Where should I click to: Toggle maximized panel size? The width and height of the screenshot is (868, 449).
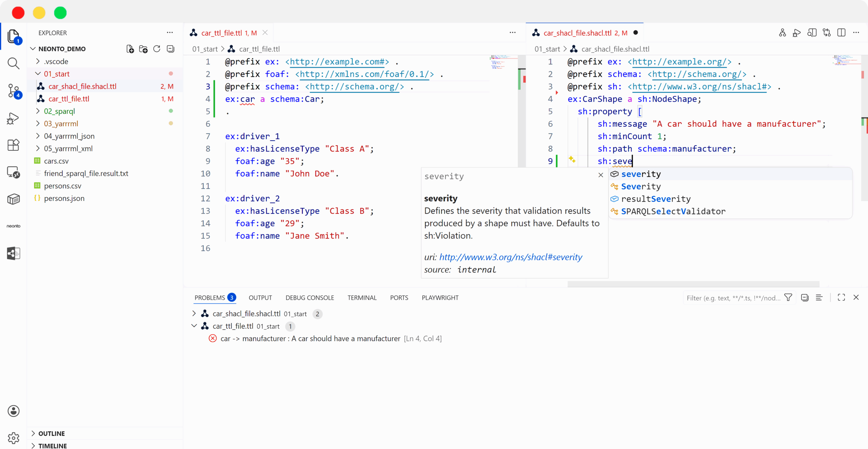[x=841, y=298]
